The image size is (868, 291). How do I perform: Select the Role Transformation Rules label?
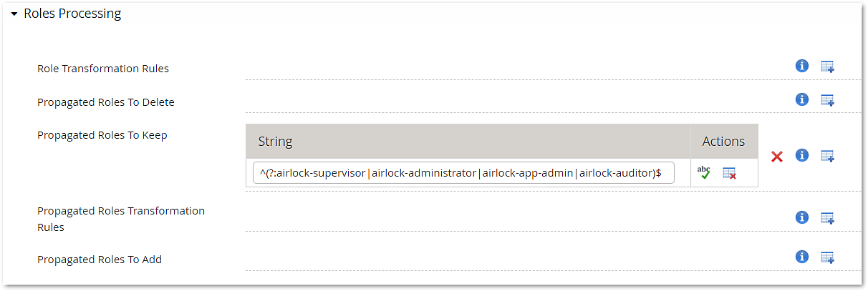103,69
